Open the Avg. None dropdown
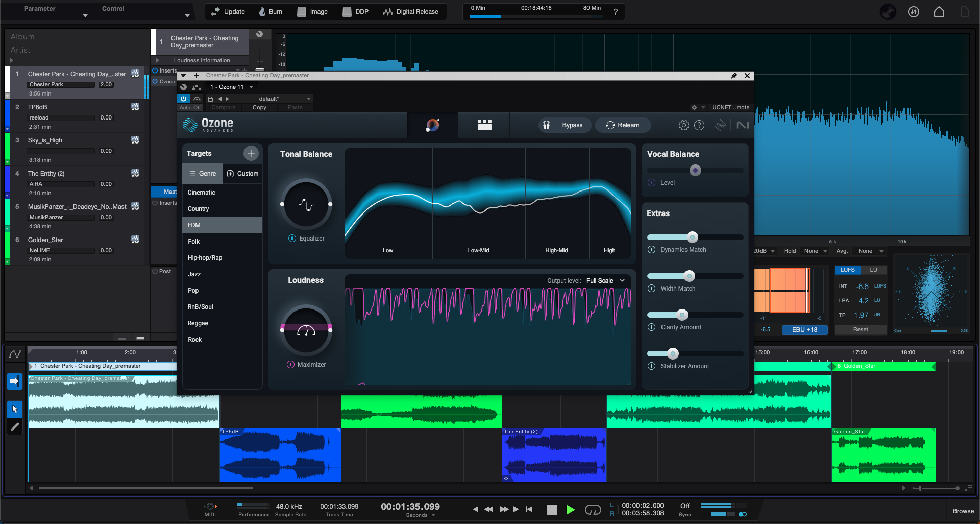Viewport: 980px width, 524px height. [x=870, y=251]
